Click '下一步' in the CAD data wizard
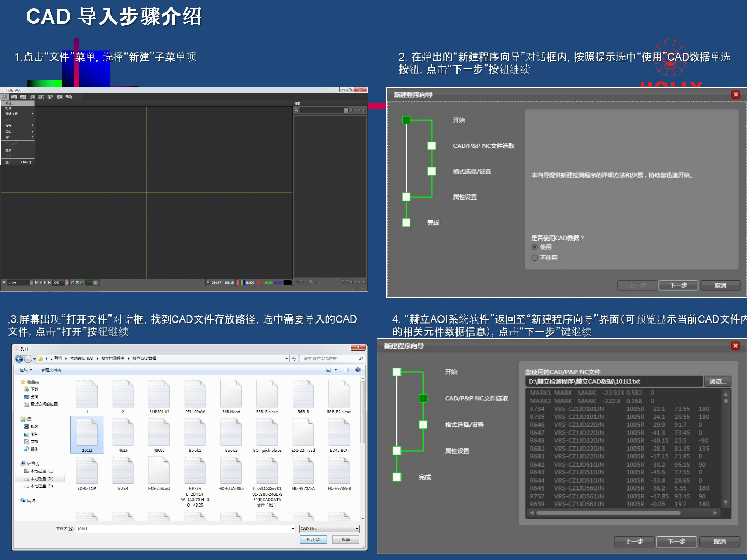The width and height of the screenshot is (747, 560). (678, 285)
